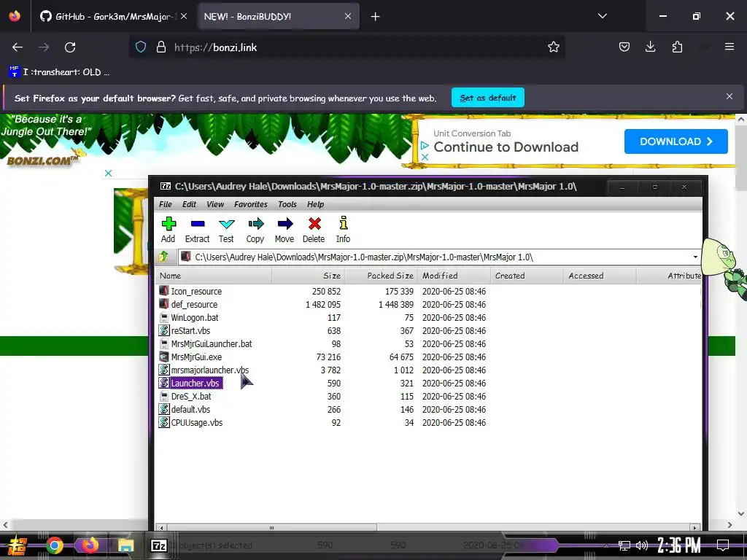Click the tracking protection shield icon
This screenshot has width=747, height=560.
[x=141, y=47]
